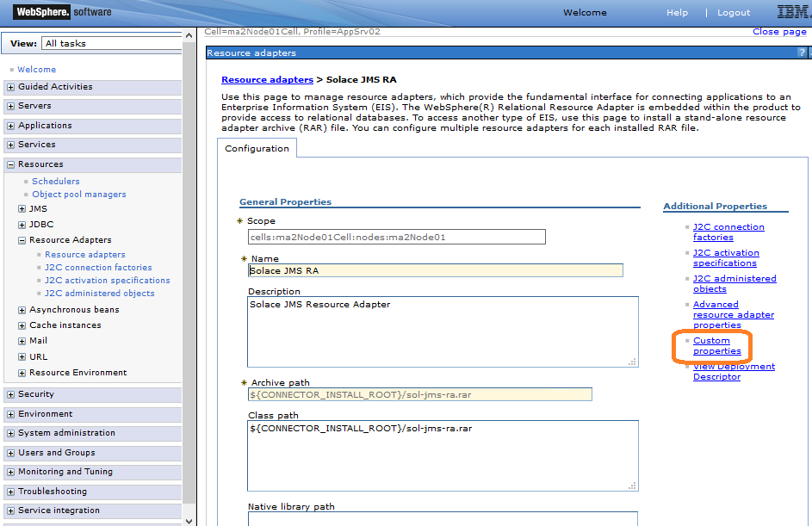This screenshot has width=812, height=526.
Task: Click the Close page link
Action: tap(778, 32)
